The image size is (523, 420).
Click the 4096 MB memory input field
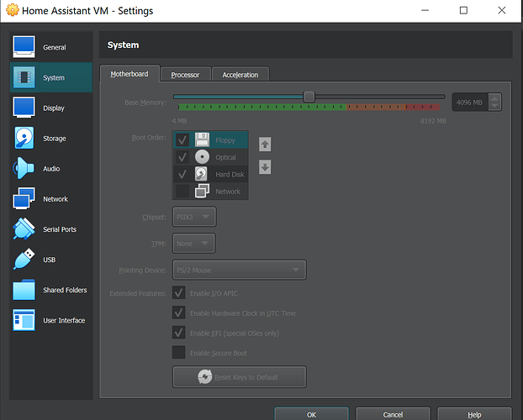(470, 102)
